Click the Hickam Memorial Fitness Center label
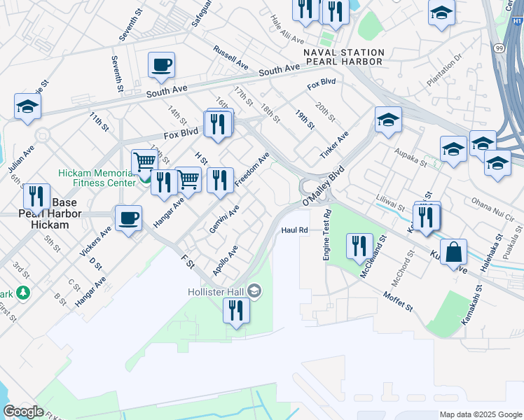 pyautogui.click(x=97, y=178)
